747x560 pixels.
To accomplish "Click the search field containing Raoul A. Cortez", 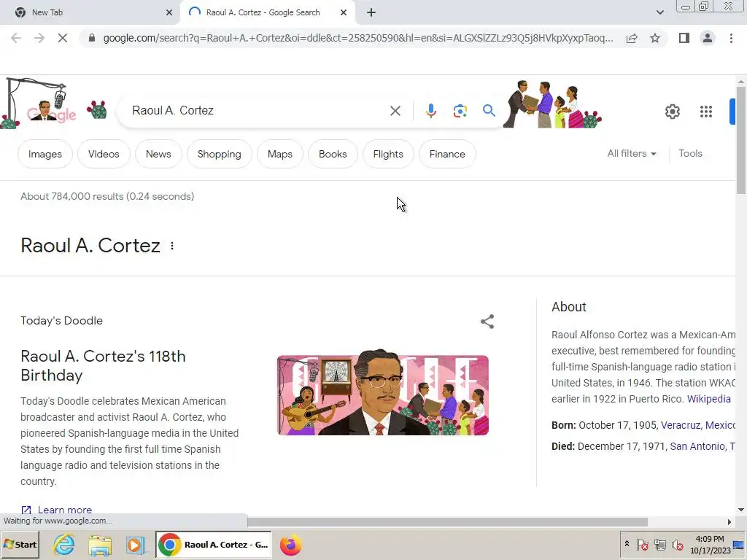I will (x=258, y=111).
